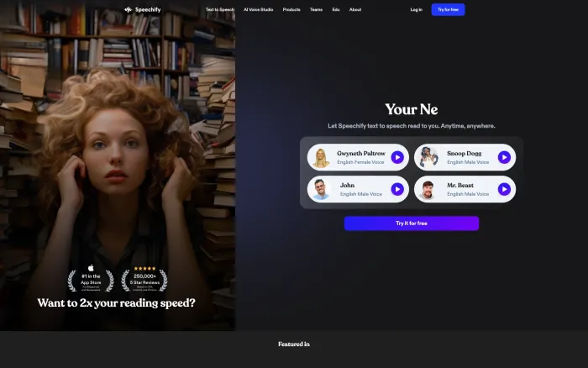The height and width of the screenshot is (368, 588).
Task: Click 'Want to 2x your reading speed?' heading
Action: click(x=116, y=303)
